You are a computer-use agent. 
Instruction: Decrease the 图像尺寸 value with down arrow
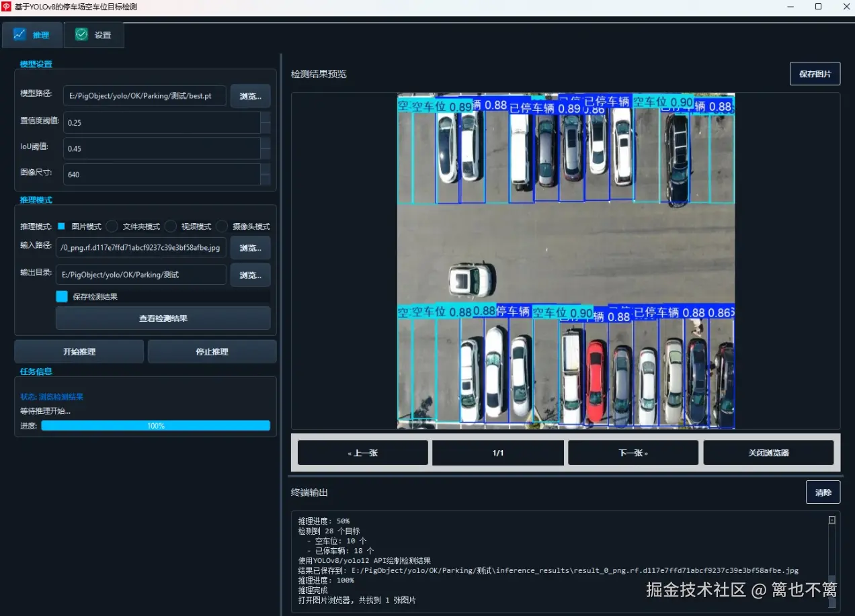pos(266,179)
